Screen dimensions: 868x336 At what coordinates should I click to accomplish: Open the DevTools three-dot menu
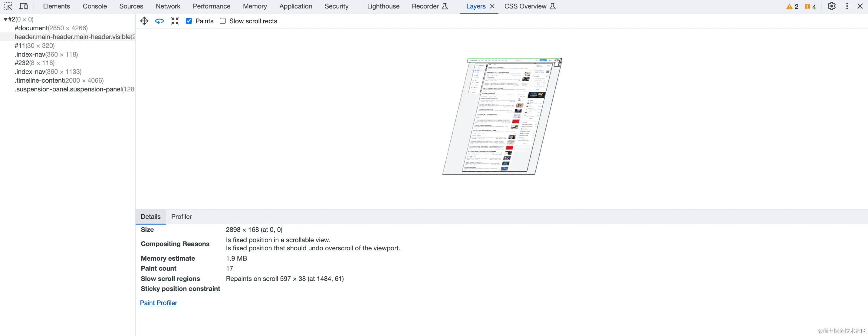coord(847,6)
